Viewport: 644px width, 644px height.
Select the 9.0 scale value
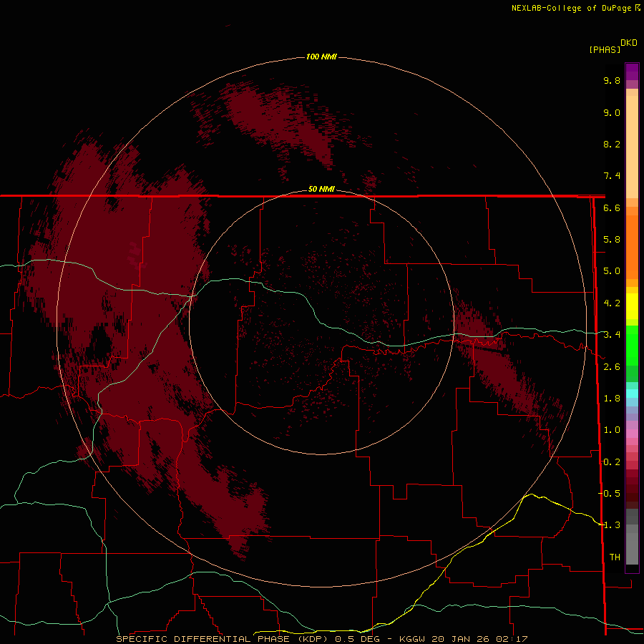612,112
